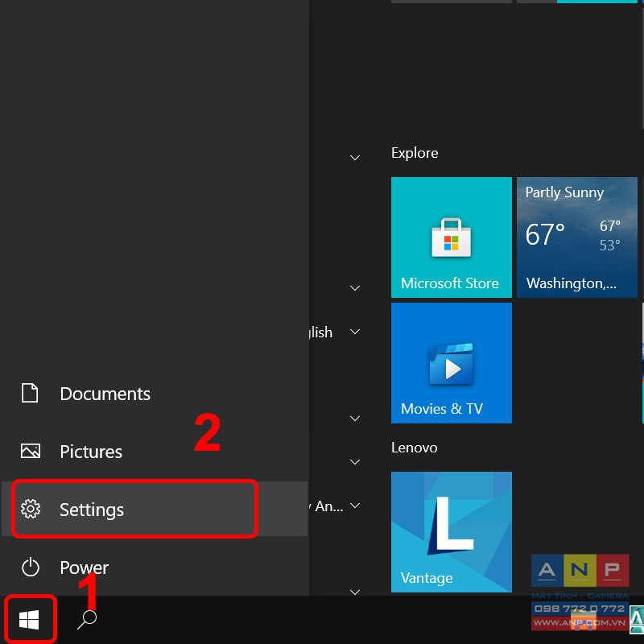Image resolution: width=644 pixels, height=644 pixels.
Task: Open the Partly Sunny weather tile
Action: click(576, 237)
